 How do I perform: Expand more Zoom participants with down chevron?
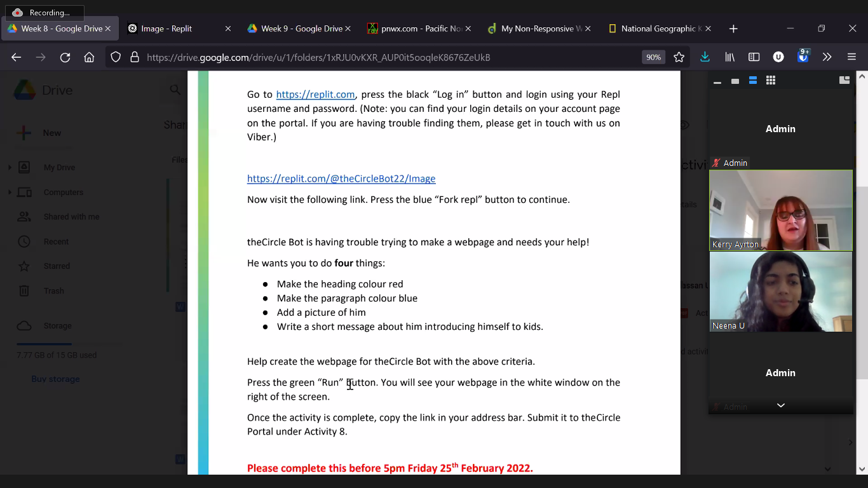coord(781,405)
